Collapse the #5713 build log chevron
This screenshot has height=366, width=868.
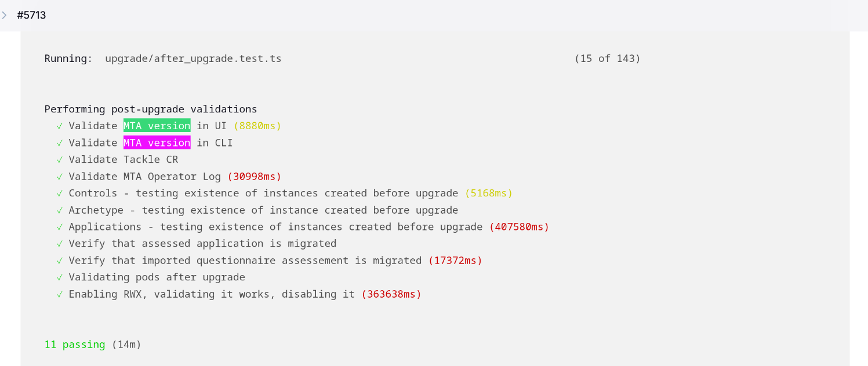[x=5, y=15]
